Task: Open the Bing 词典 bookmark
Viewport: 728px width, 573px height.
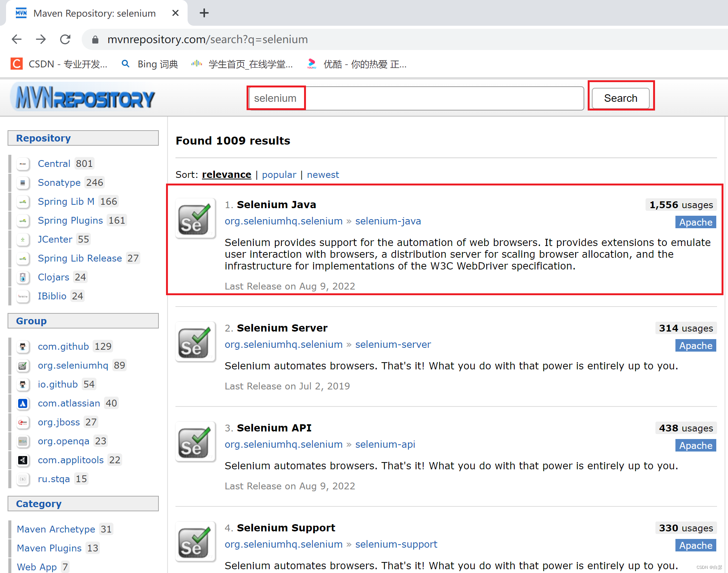Action: point(150,64)
